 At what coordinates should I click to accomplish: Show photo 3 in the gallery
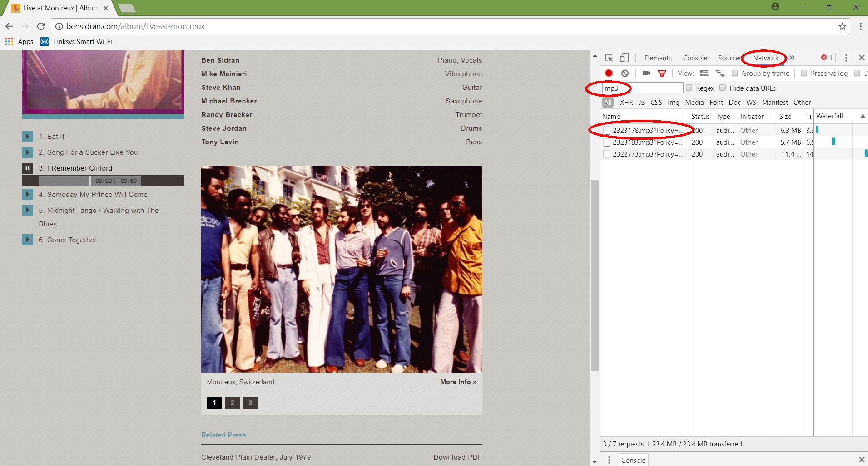pos(250,403)
